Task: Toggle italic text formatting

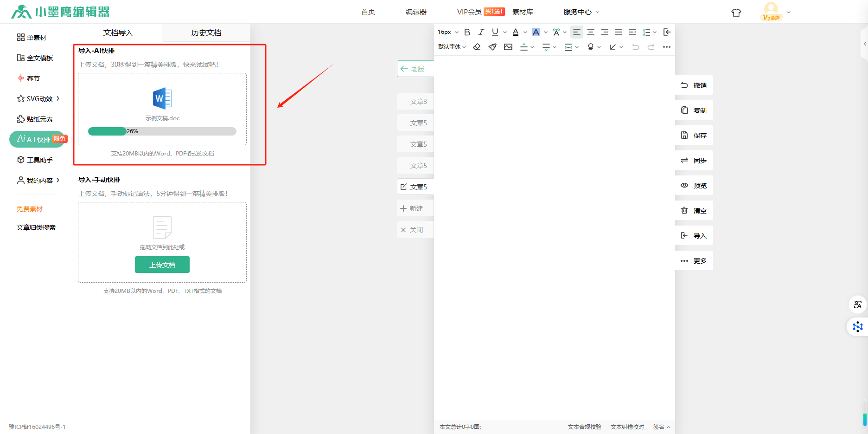Action: 481,32
